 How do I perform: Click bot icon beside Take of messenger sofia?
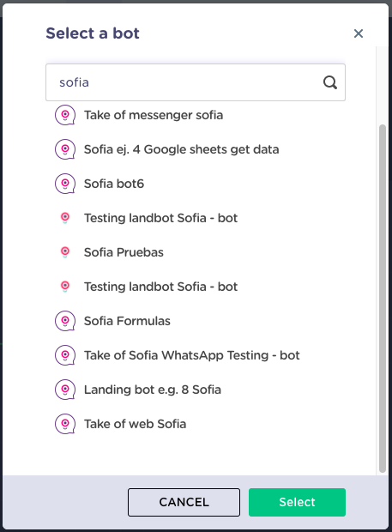(65, 115)
